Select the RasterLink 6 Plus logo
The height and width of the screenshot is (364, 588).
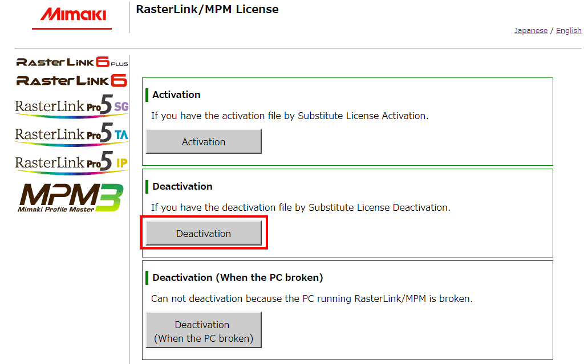[72, 62]
